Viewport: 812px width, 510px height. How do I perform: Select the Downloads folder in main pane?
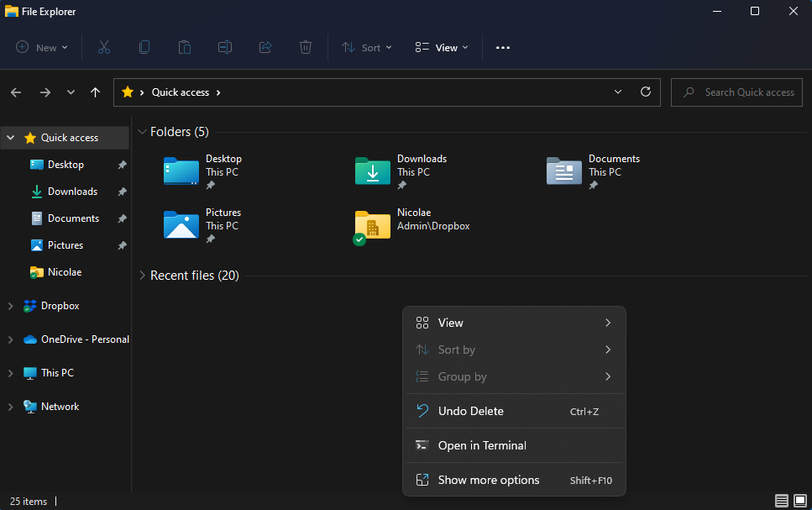pos(401,171)
